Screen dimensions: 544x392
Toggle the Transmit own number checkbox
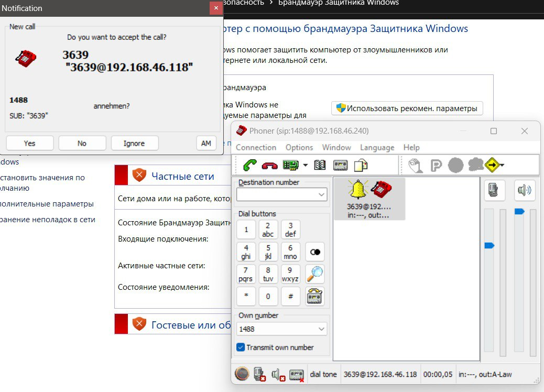(x=241, y=347)
